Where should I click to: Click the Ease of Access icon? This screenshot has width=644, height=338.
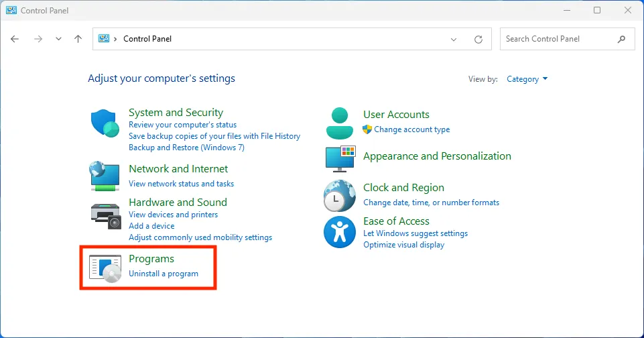point(339,232)
